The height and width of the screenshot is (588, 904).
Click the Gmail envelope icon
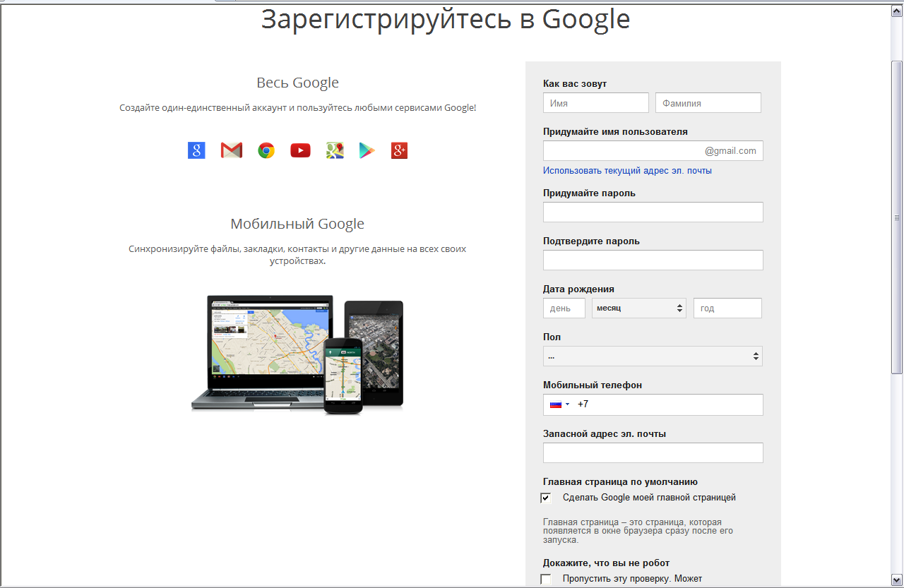[x=231, y=150]
